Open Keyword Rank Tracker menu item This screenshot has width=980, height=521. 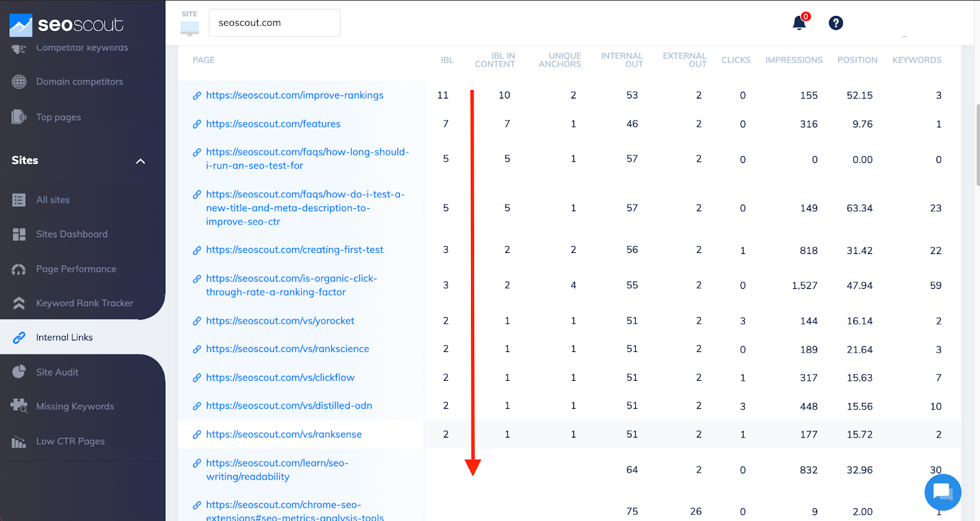point(85,303)
